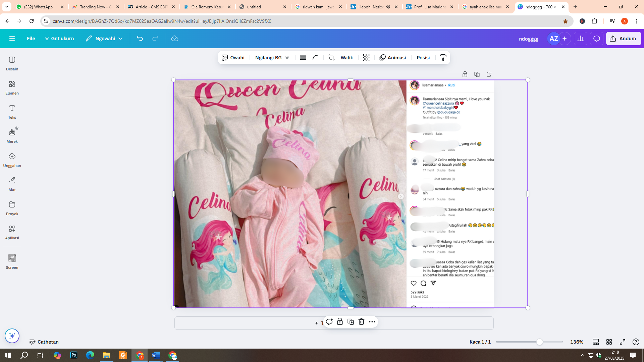This screenshot has height=362, width=644.
Task: Adjust the zoom slider handle
Action: [x=539, y=342]
